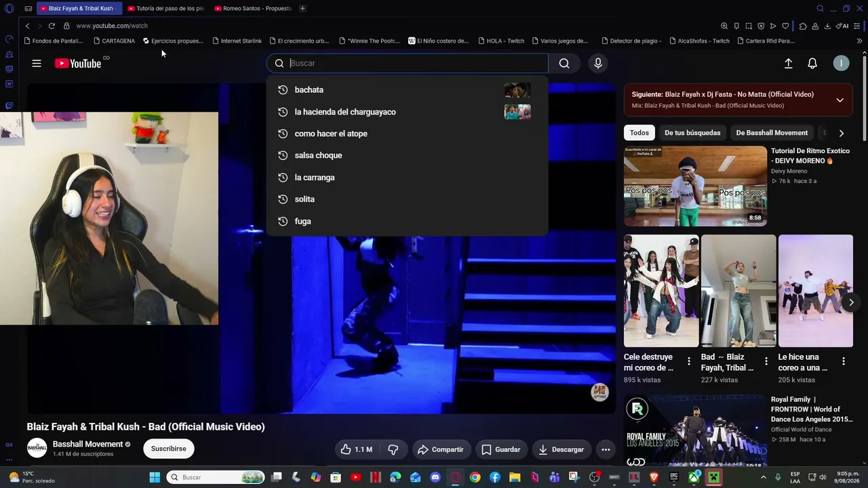This screenshot has height=488, width=868.
Task: Open the upload/create video icon
Action: [789, 63]
